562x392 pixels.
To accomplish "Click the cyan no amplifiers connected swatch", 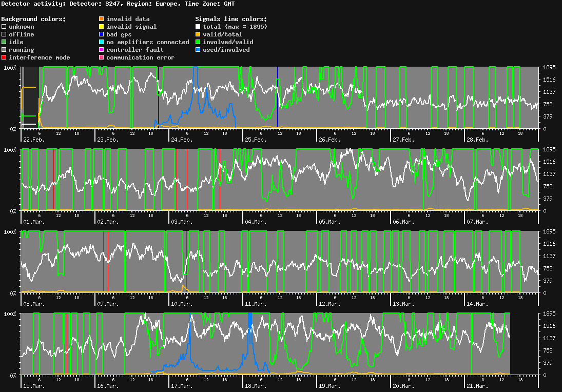I will (x=102, y=42).
